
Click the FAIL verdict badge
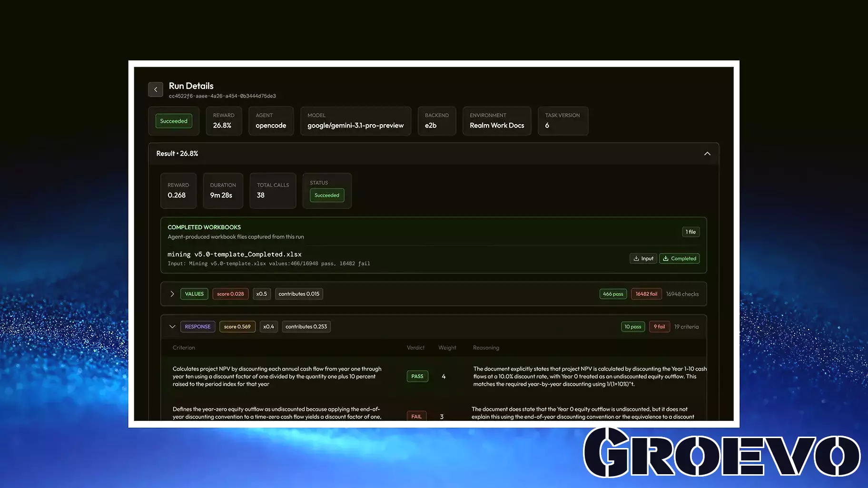click(x=416, y=416)
